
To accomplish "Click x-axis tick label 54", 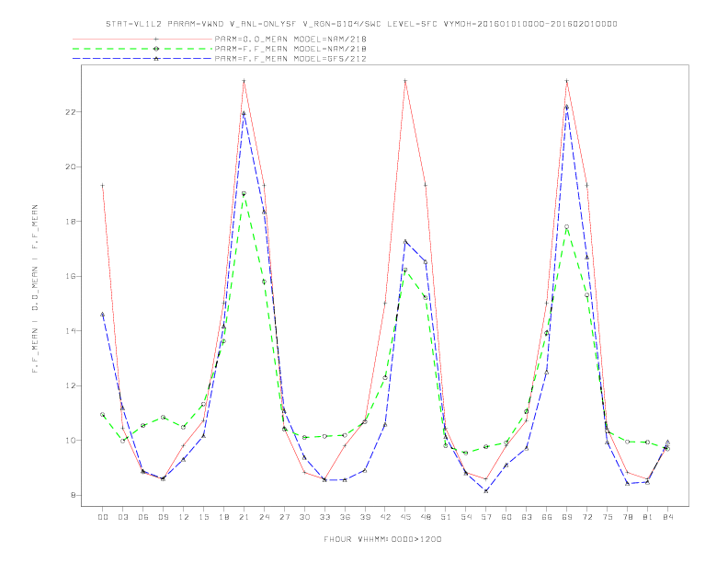I will pos(466,517).
